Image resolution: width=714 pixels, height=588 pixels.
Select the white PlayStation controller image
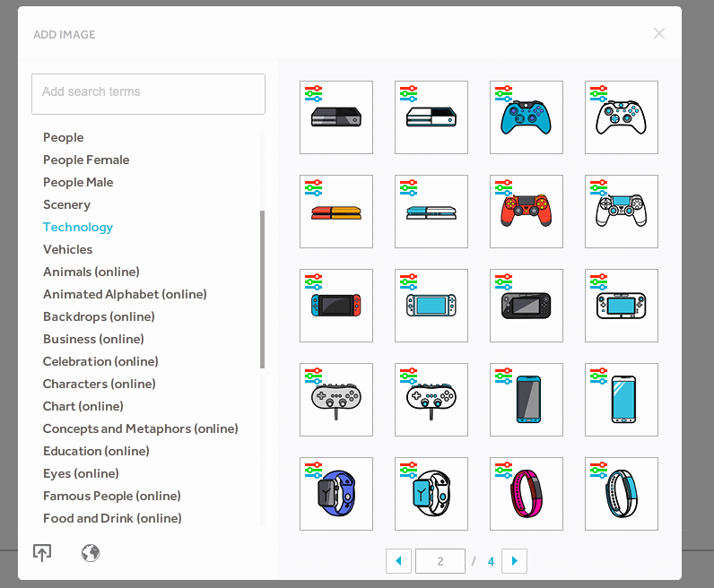tap(622, 212)
